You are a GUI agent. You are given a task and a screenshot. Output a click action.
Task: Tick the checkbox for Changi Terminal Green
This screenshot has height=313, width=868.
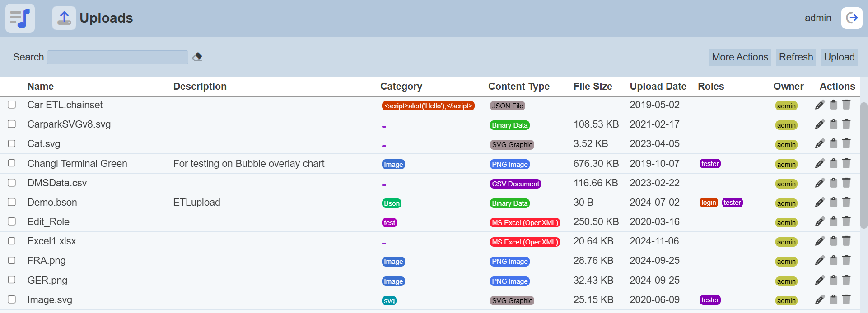pos(12,163)
